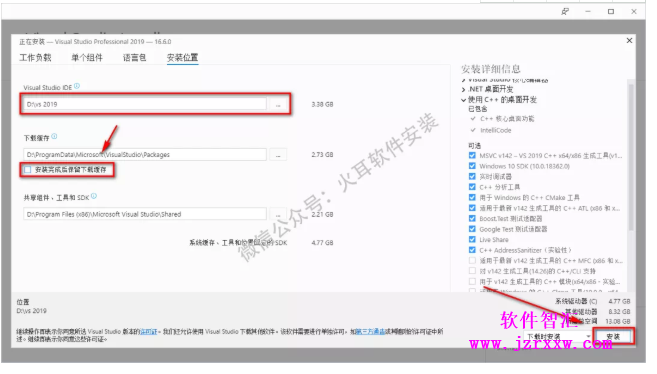Check the v142 C++ 模块 (x64/x86) component

(x=472, y=281)
